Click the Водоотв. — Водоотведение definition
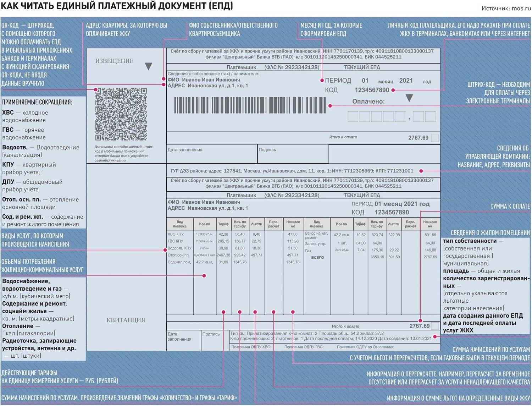 click(x=41, y=151)
